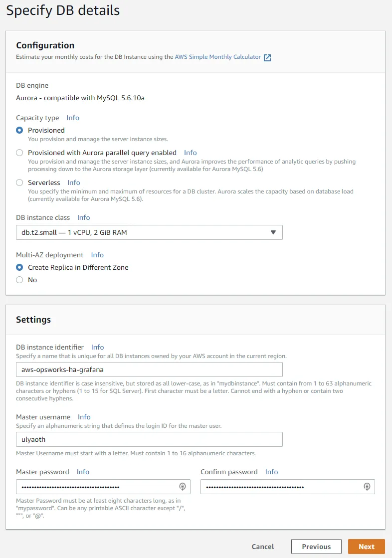Click the password manager icon in Master password field
Viewport: 392px width, 558px height.
(x=183, y=487)
